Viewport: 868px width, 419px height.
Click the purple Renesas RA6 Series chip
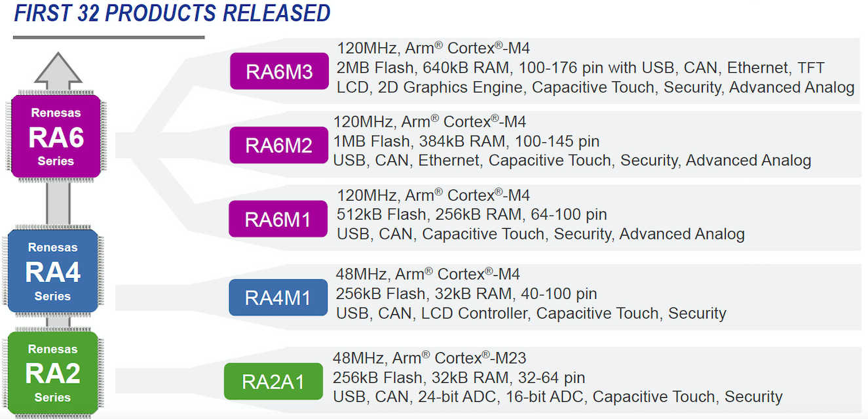coord(56,136)
